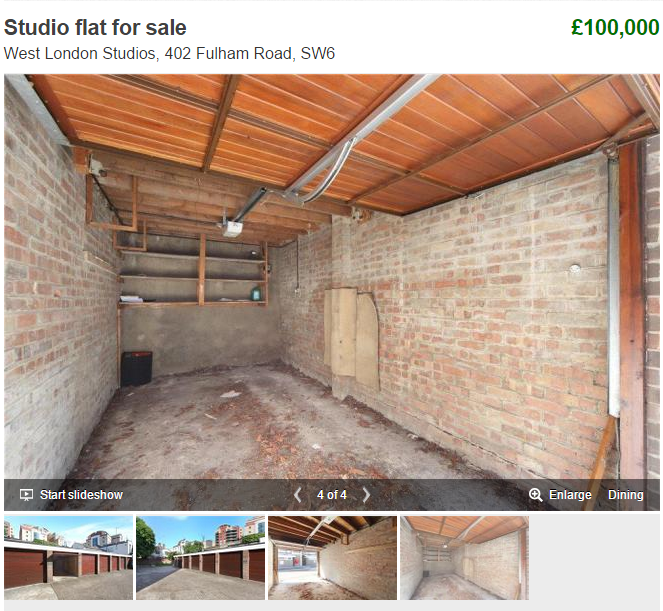Click the Enlarge label
Image resolution: width=663 pixels, height=611 pixels.
click(570, 495)
